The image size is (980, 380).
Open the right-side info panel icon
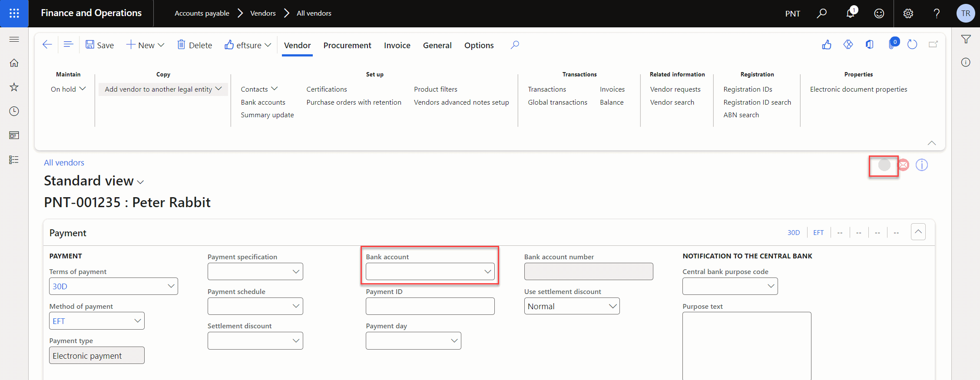(x=966, y=63)
